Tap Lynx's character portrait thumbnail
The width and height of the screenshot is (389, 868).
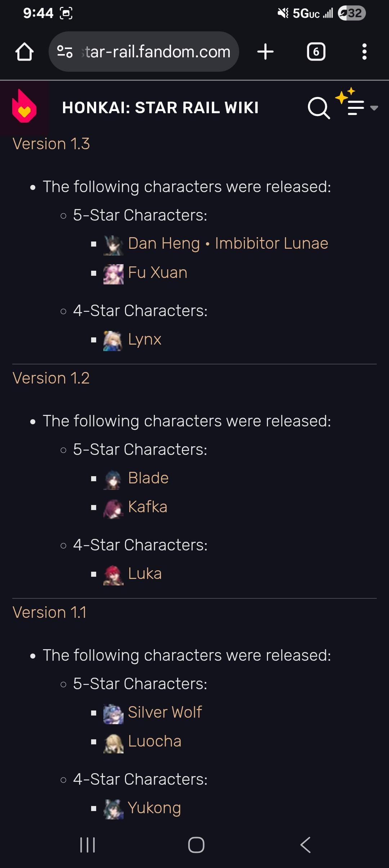(x=113, y=341)
